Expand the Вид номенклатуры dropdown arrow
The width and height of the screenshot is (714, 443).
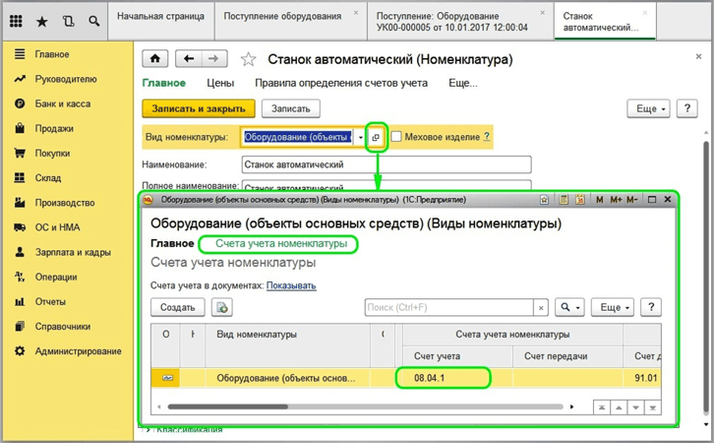tap(360, 136)
